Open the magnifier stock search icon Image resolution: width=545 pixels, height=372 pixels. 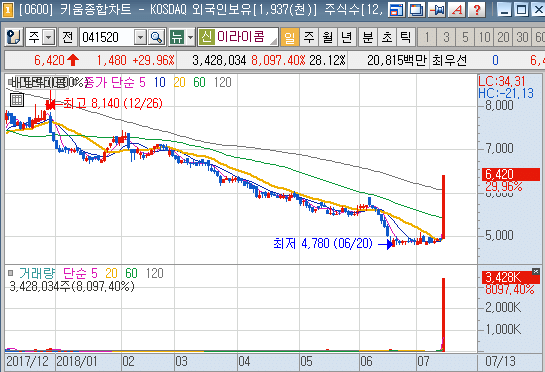(x=156, y=37)
